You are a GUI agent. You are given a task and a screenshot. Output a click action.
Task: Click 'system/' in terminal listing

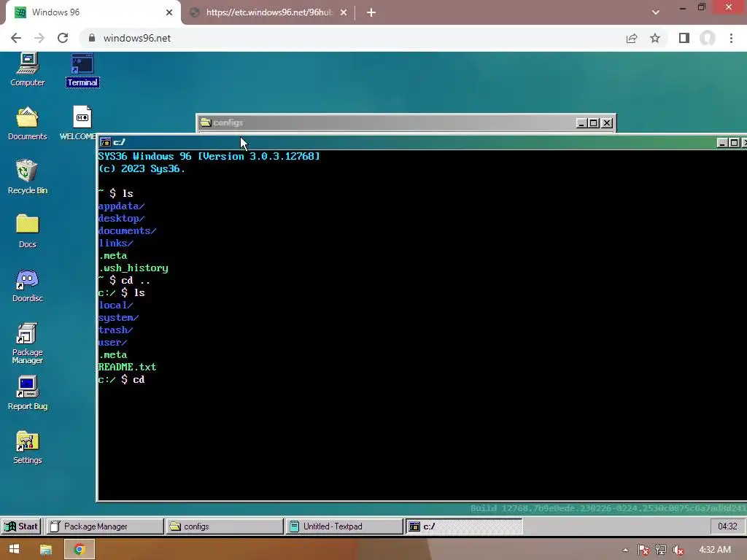(118, 318)
